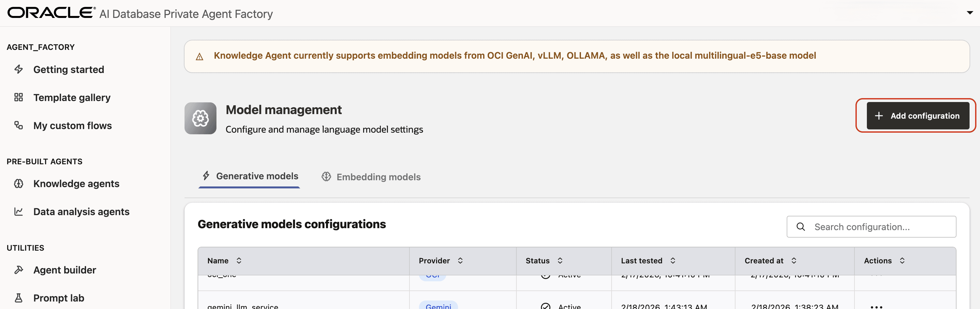This screenshot has width=980, height=309.
Task: Open the top-right account dropdown arrow
Action: (x=969, y=12)
